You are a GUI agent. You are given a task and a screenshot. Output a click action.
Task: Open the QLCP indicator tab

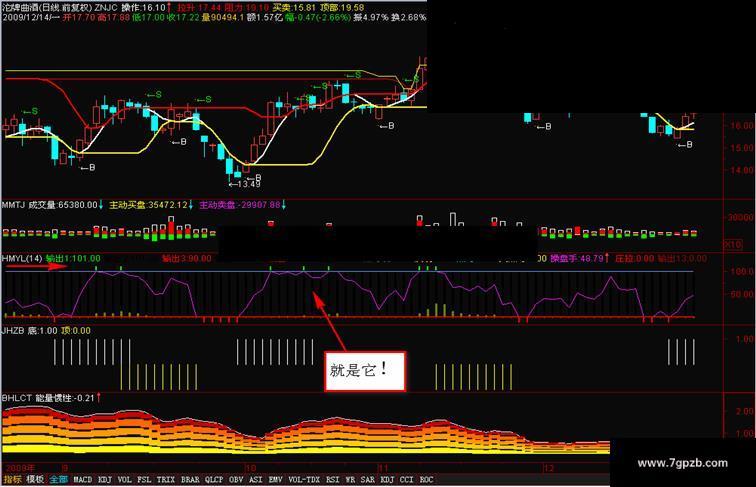pyautogui.click(x=214, y=480)
